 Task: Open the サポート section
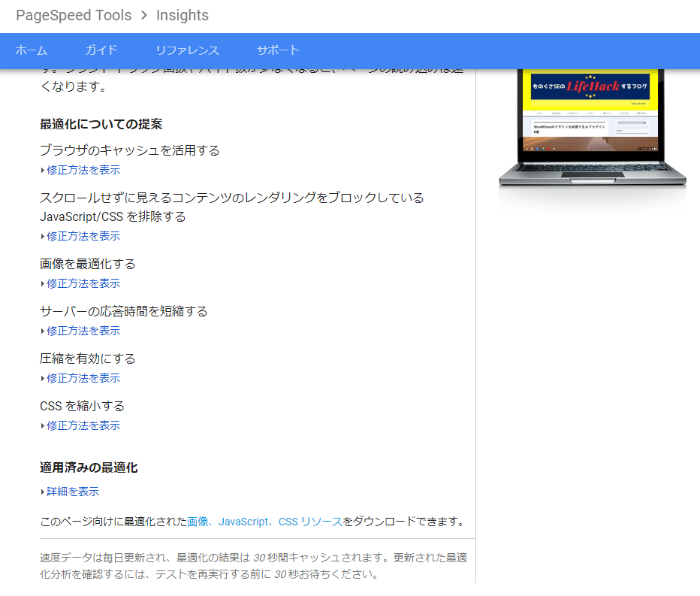tap(277, 51)
